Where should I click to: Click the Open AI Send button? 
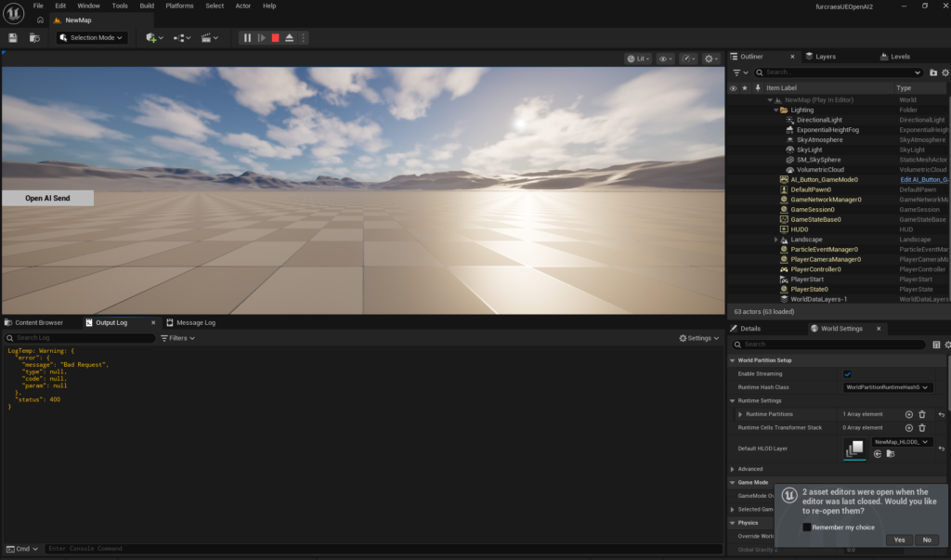(x=47, y=198)
